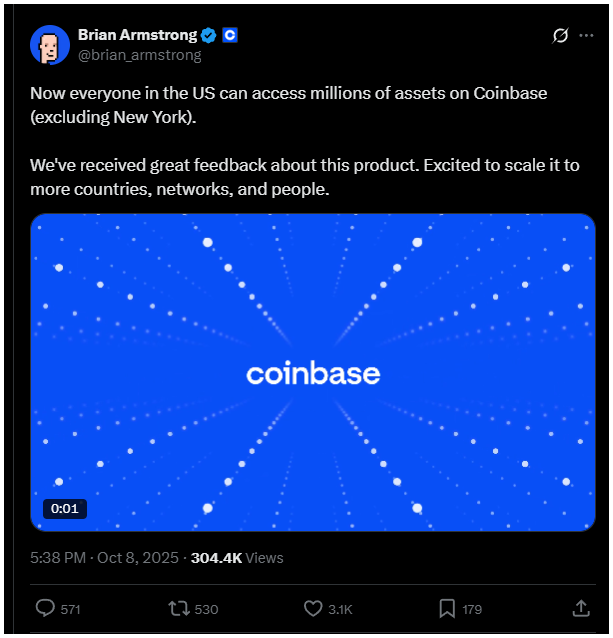Image resolution: width=613 pixels, height=638 pixels.
Task: Open Brian Armstrong's profile picture
Action: (x=49, y=44)
